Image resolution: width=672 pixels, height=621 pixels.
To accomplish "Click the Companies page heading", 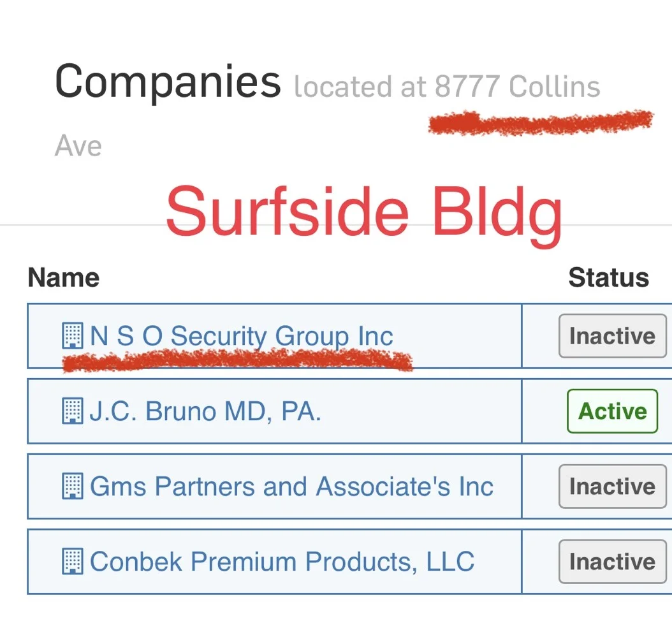I will 168,82.
